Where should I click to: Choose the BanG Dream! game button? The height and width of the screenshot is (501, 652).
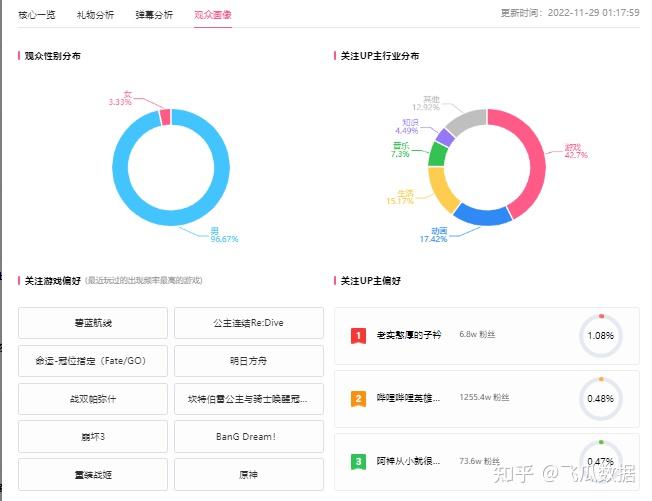tap(249, 436)
